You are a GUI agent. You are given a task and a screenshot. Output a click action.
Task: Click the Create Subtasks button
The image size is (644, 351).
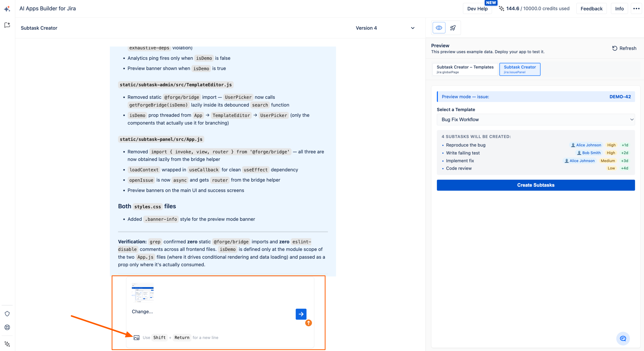pos(536,185)
